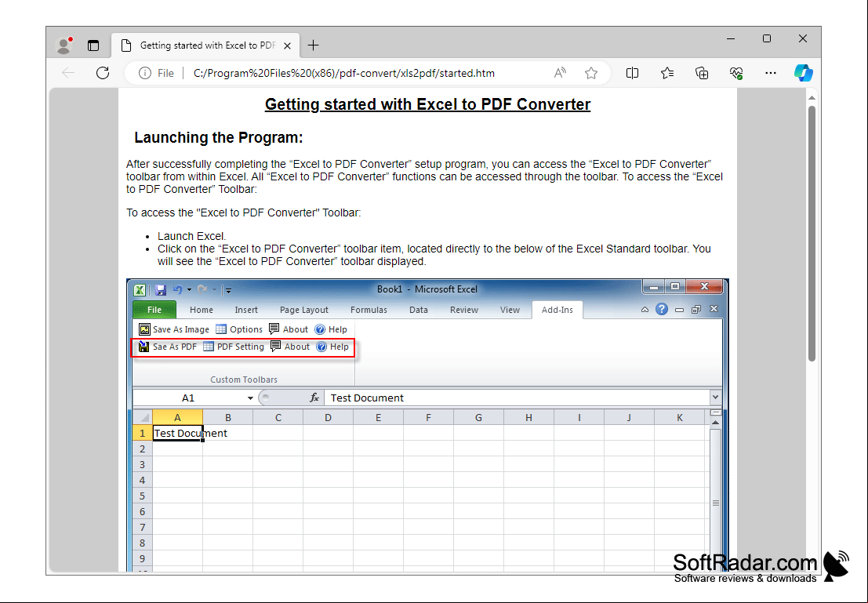Viewport: 868px width, 603px height.
Task: Open a new browser tab
Action: (314, 45)
